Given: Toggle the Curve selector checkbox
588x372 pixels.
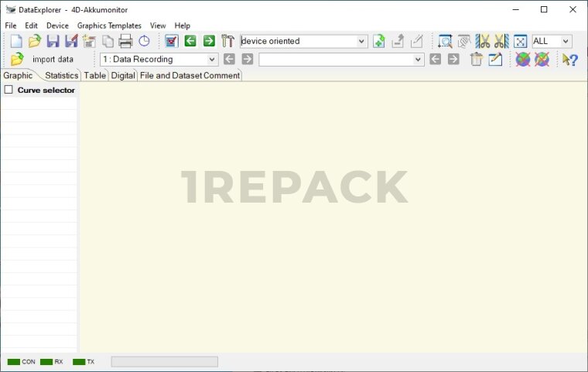Looking at the screenshot, I should point(9,90).
